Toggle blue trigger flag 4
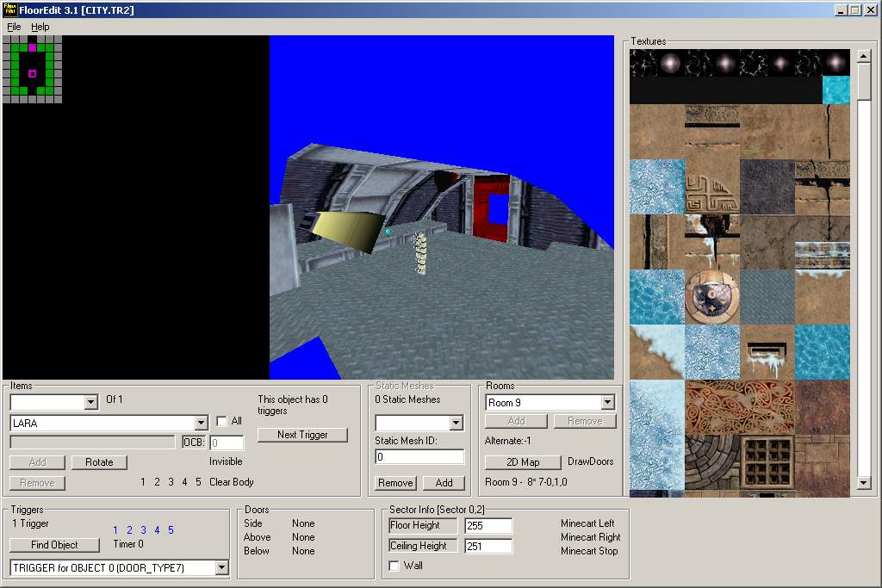 point(157,530)
